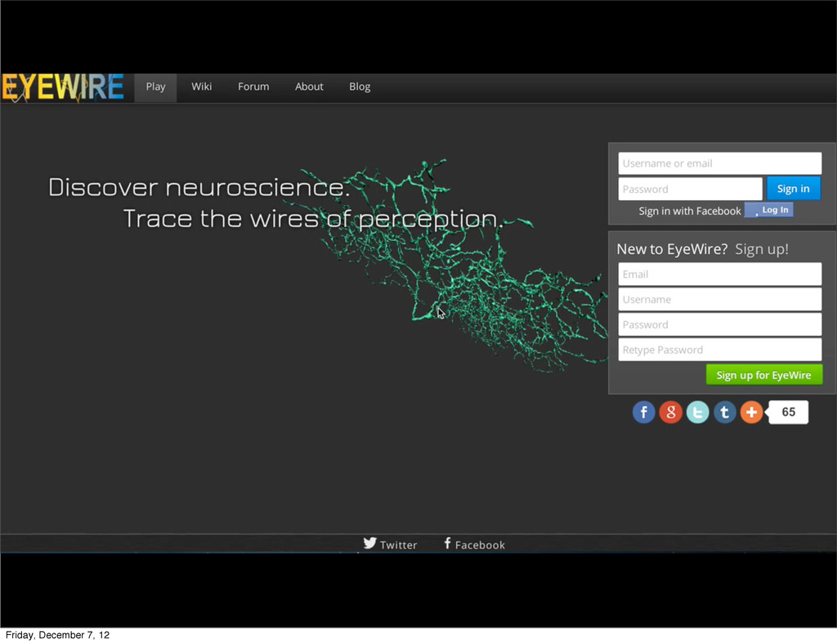Click the sign-in Password field

(x=690, y=189)
